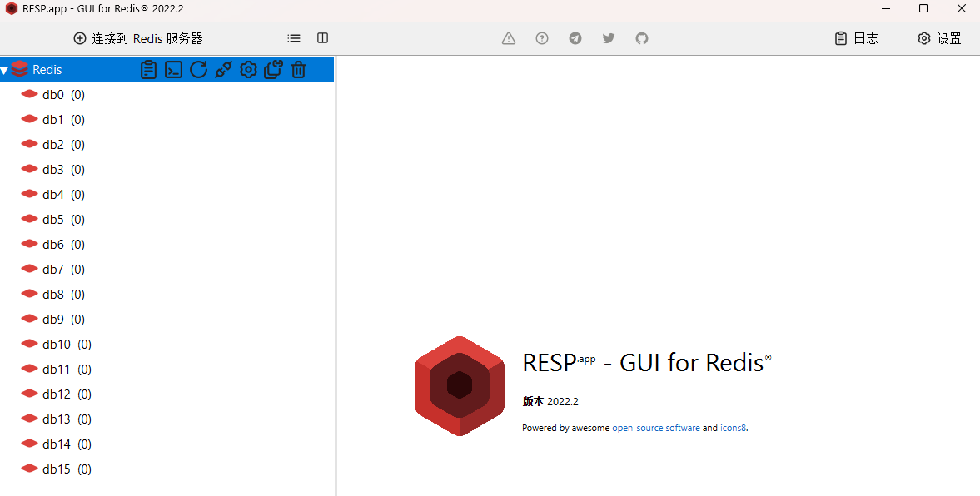This screenshot has height=496, width=980.
Task: Open the Twitter icon in toolbar
Action: 608,38
